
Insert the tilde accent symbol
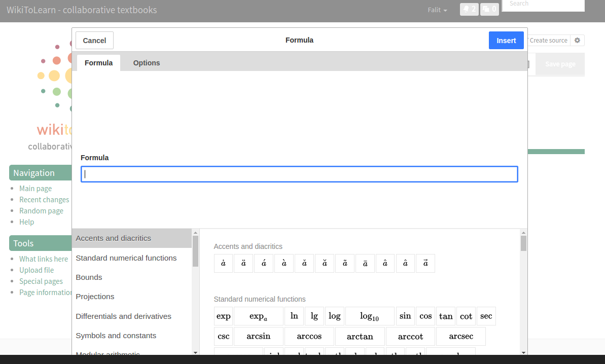click(x=345, y=264)
